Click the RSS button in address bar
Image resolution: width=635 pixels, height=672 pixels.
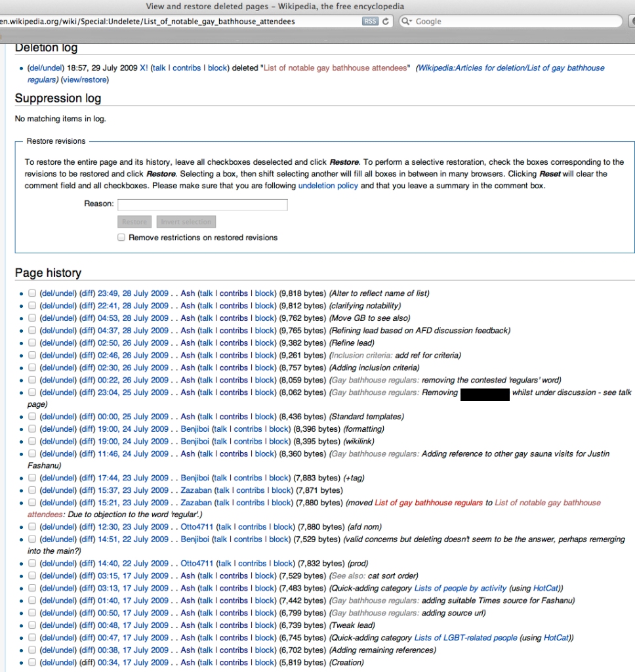[370, 21]
